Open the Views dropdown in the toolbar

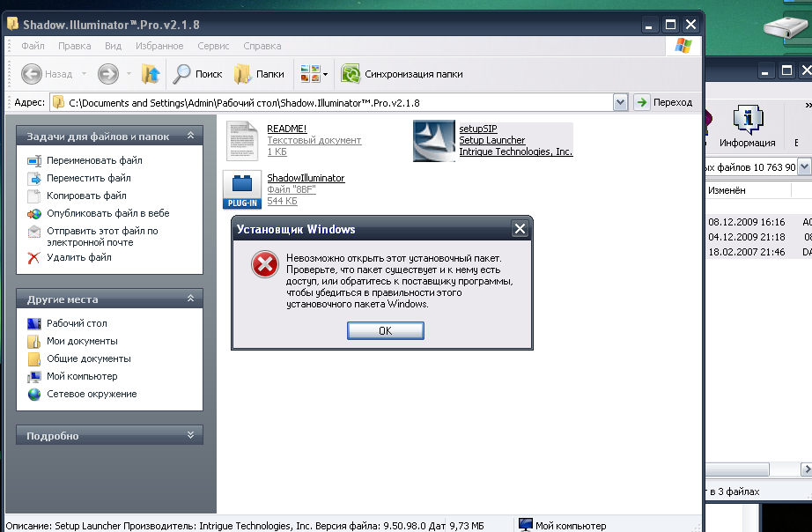(314, 75)
